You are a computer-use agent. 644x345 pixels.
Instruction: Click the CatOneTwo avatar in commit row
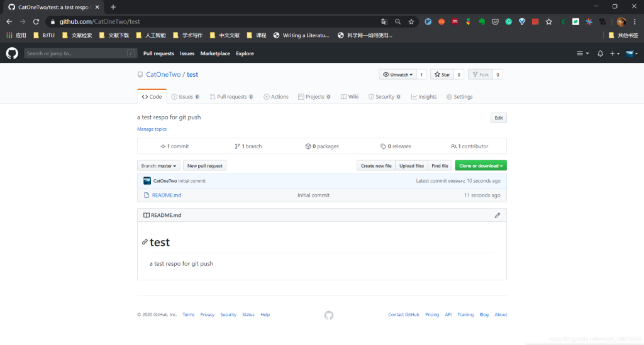click(147, 181)
